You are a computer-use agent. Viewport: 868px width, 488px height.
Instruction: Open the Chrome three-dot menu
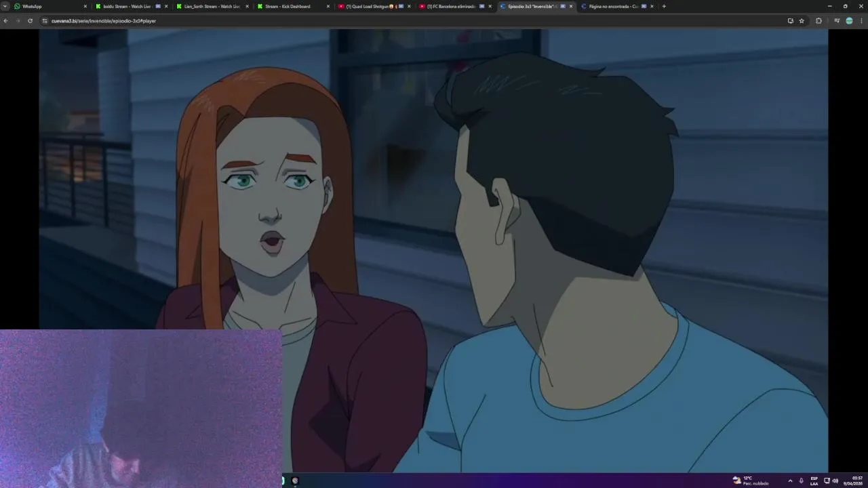tap(861, 21)
